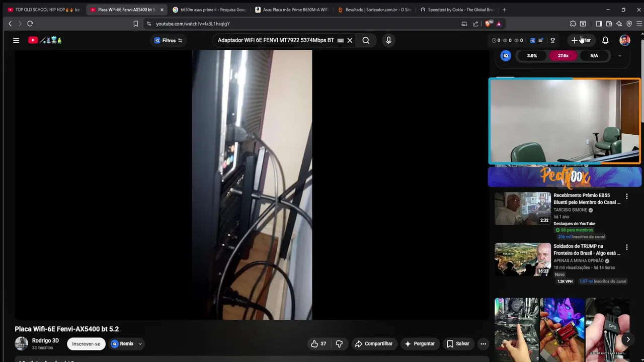Toggle the browser sidebar panel
Image resolution: width=644 pixels, height=362 pixels.
point(599,24)
